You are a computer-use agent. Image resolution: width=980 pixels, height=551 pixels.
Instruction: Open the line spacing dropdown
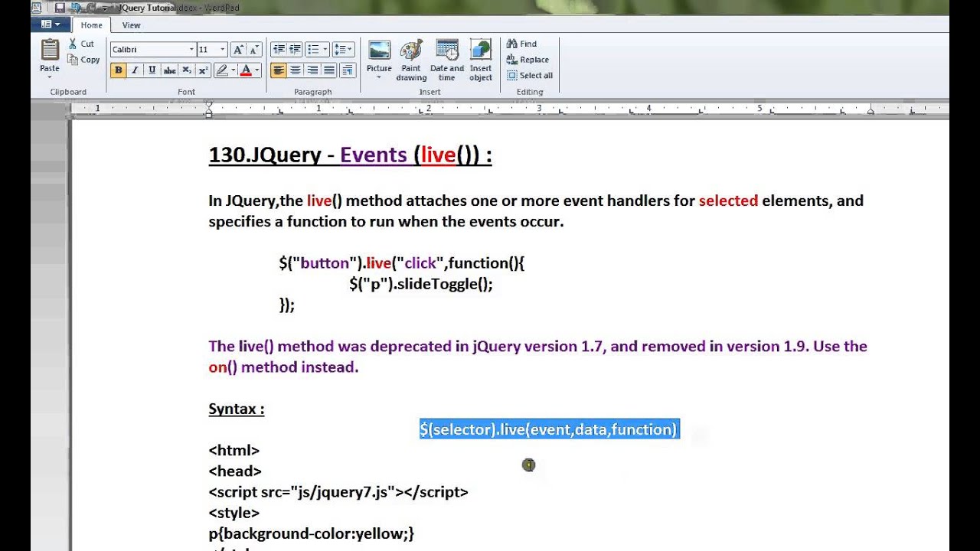[344, 49]
